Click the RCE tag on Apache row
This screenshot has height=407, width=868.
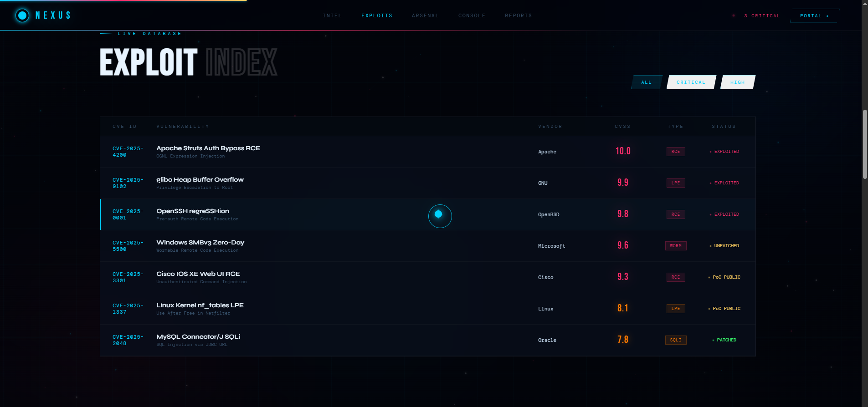(676, 152)
